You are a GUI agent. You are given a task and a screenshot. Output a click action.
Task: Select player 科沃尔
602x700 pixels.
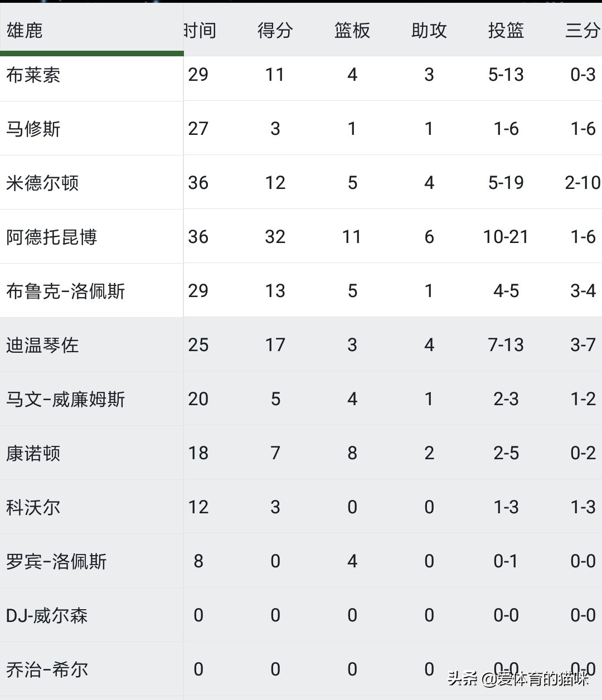pos(33,507)
